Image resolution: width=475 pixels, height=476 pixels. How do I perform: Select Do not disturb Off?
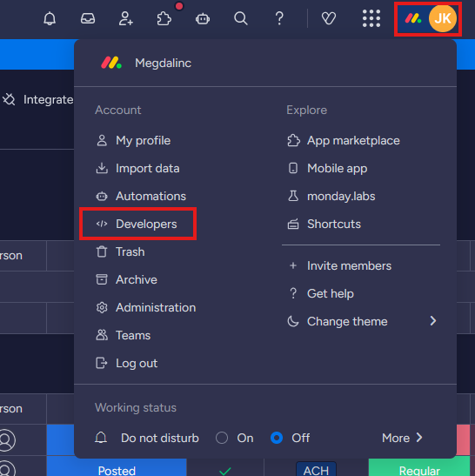pyautogui.click(x=277, y=438)
